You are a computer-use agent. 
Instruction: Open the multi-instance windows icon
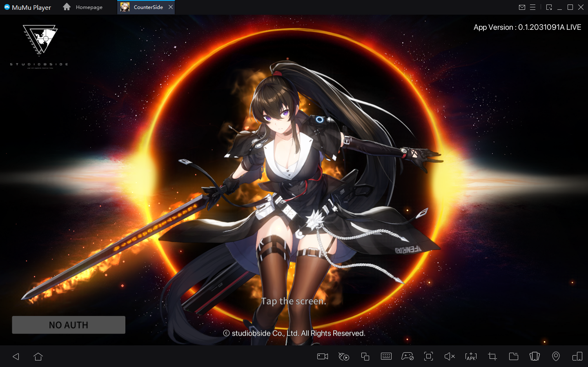tap(365, 356)
